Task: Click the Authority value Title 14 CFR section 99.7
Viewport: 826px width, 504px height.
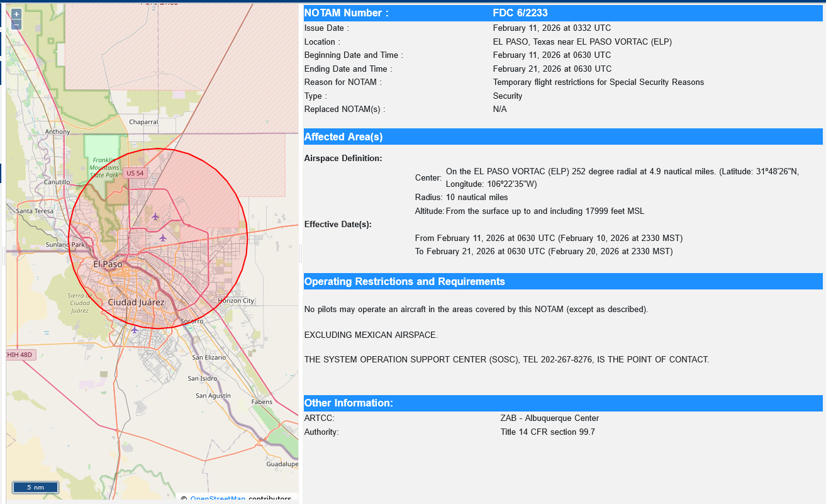Action: 547,432
